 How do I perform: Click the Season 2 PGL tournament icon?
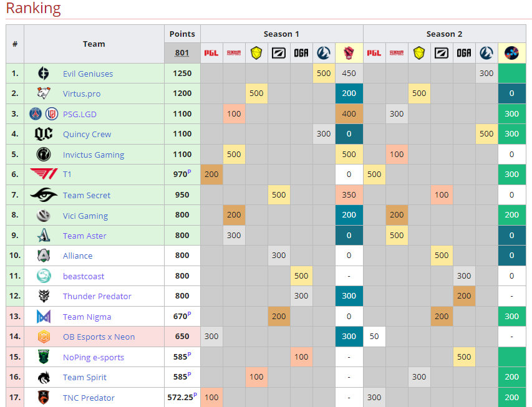pyautogui.click(x=374, y=53)
